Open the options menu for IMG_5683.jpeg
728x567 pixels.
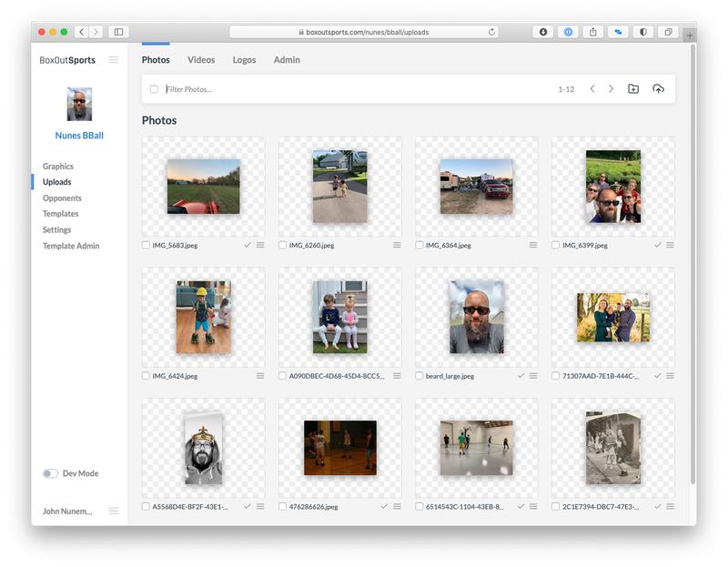coord(262,245)
